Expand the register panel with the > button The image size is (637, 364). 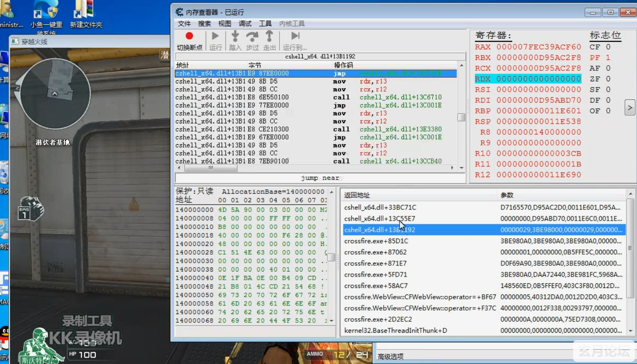click(630, 107)
